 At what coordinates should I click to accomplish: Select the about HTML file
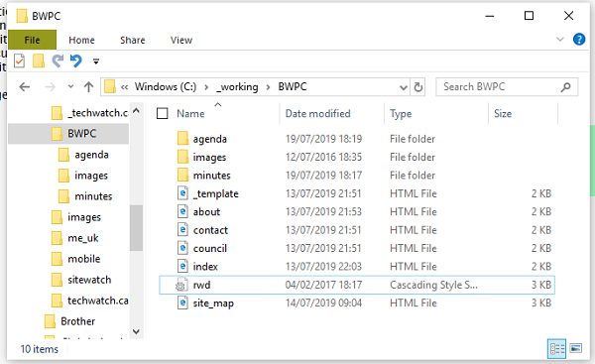[206, 212]
